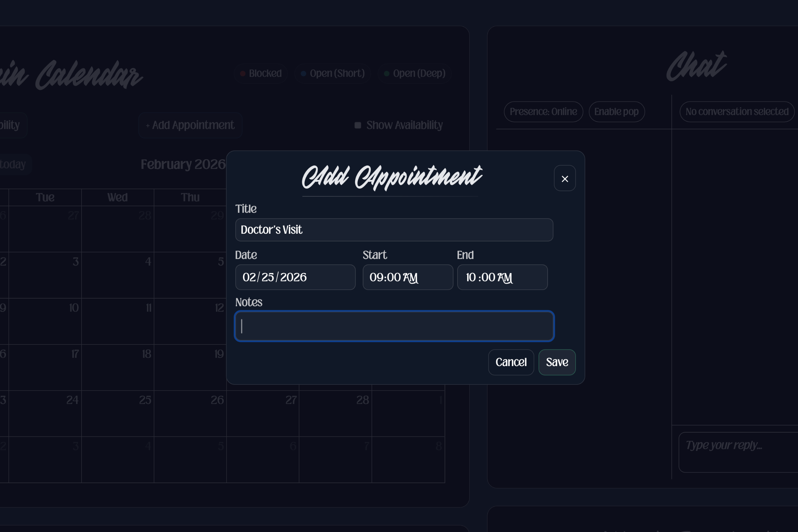The width and height of the screenshot is (798, 532).
Task: Select calendar day 28
Action: click(x=335, y=413)
